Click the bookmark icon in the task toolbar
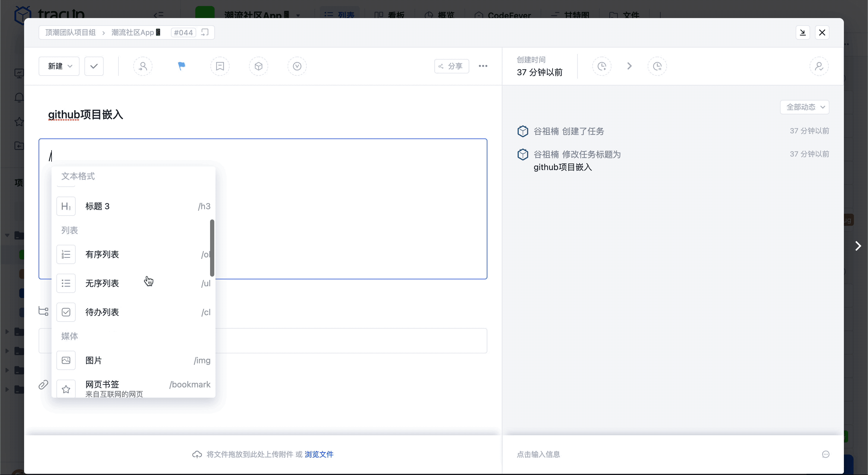The image size is (868, 475). pyautogui.click(x=220, y=66)
